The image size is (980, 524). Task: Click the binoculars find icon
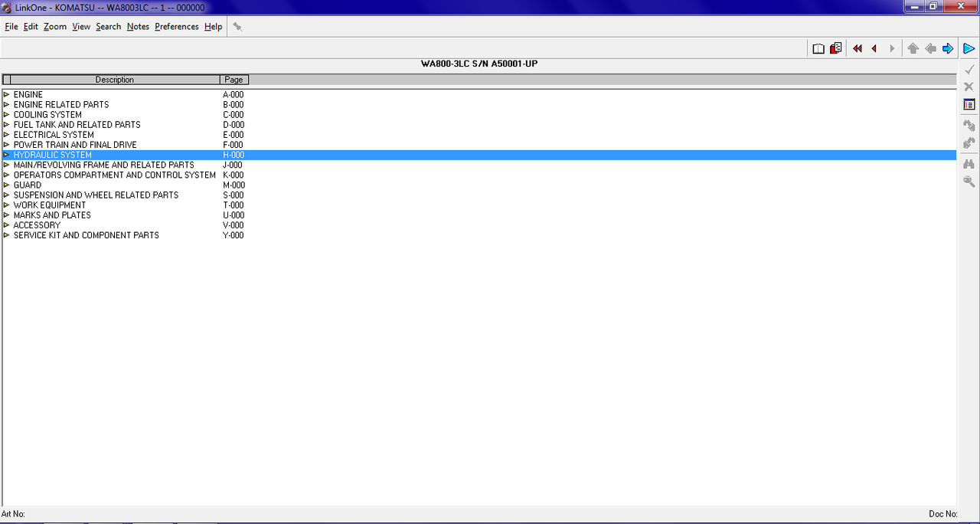[x=969, y=163]
